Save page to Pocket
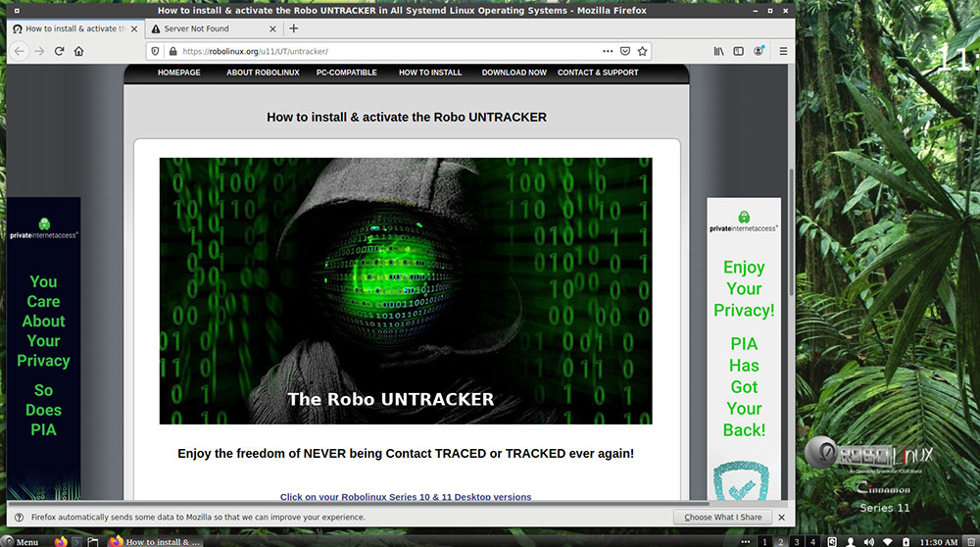 point(625,51)
